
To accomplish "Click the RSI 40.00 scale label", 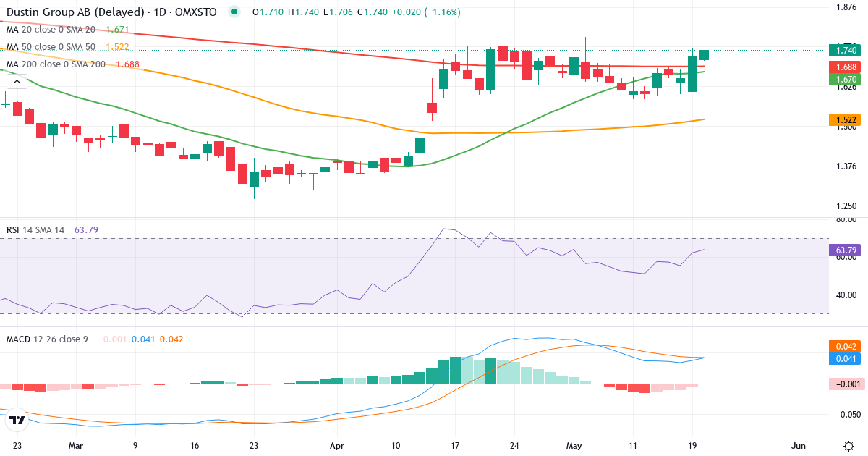I will coord(846,295).
